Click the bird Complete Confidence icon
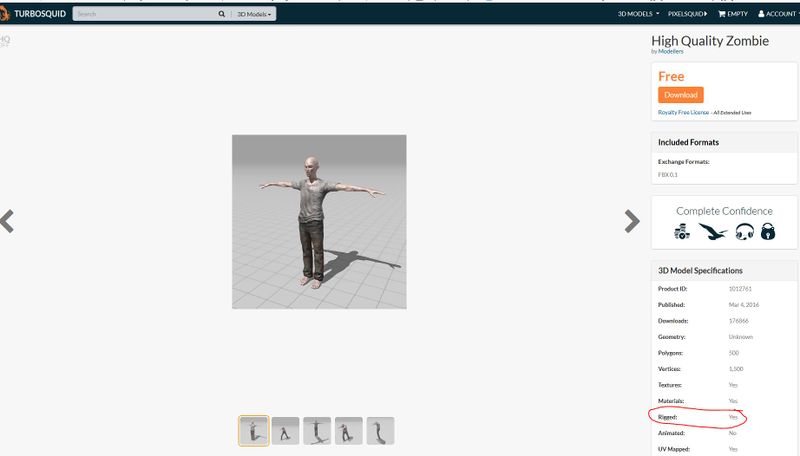Screen dimensions: 800x456 [x=713, y=232]
